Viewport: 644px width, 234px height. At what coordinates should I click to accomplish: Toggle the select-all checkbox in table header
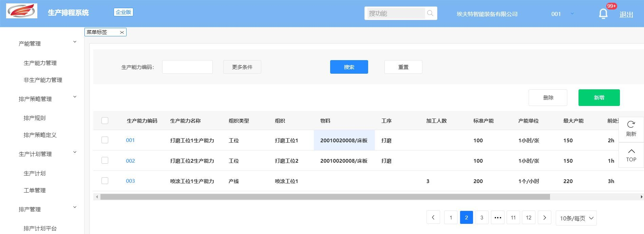105,121
